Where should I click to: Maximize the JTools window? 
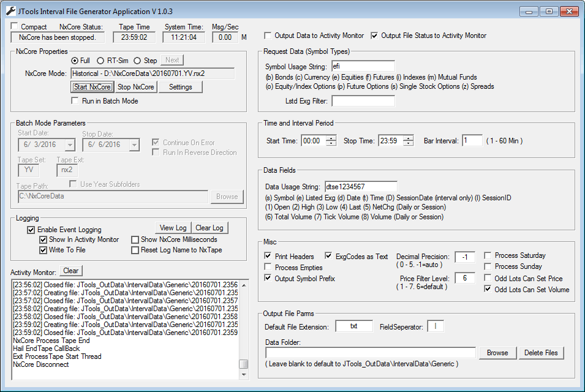549,12
